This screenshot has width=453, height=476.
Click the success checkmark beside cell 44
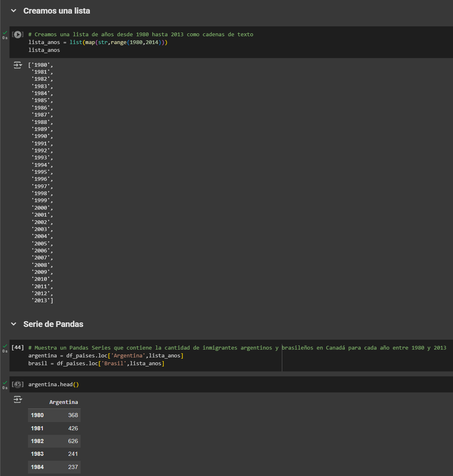[5, 346]
